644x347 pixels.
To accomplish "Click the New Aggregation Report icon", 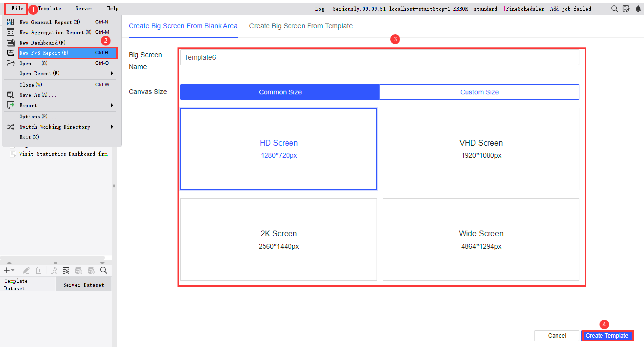I will coord(11,32).
